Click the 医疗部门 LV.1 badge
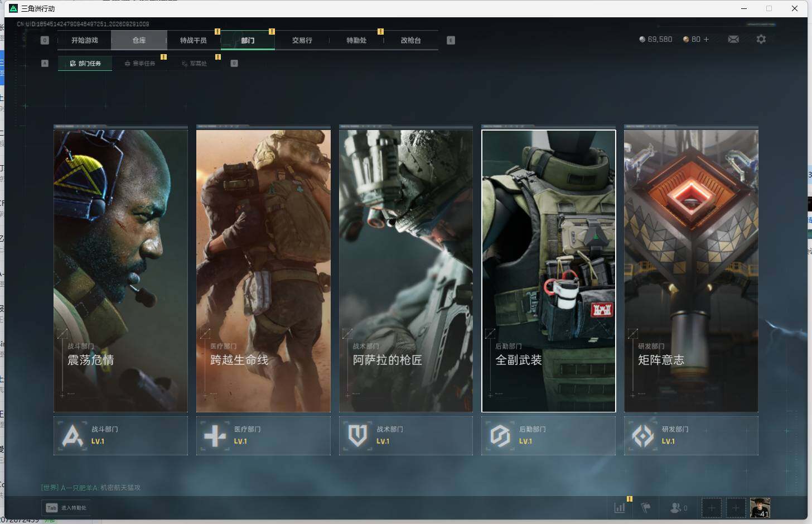 (x=263, y=436)
